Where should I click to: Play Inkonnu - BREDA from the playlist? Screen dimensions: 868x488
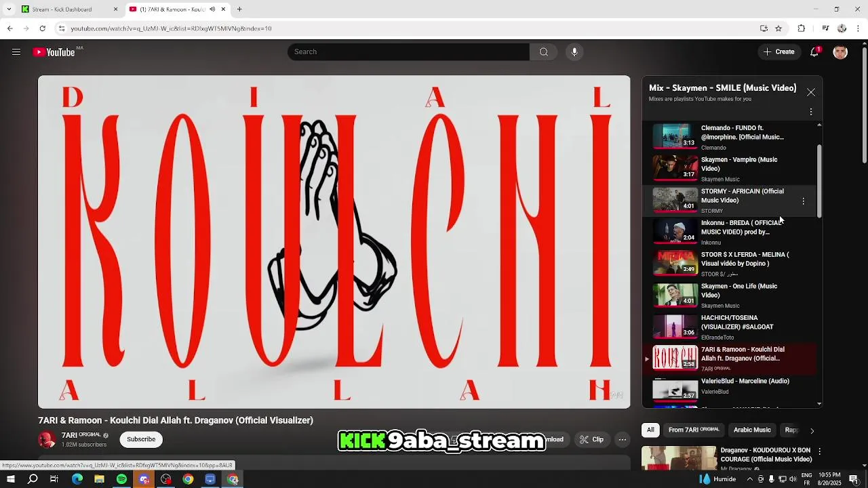(729, 232)
